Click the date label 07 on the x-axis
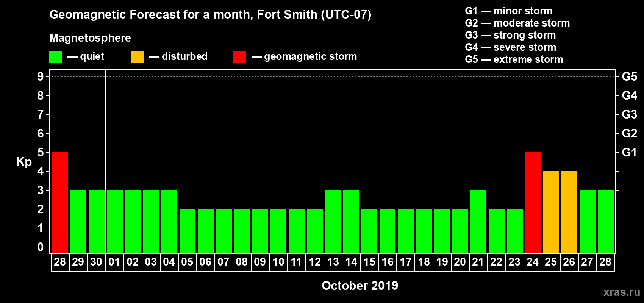Screen dimensions: 644x303 pos(224,262)
